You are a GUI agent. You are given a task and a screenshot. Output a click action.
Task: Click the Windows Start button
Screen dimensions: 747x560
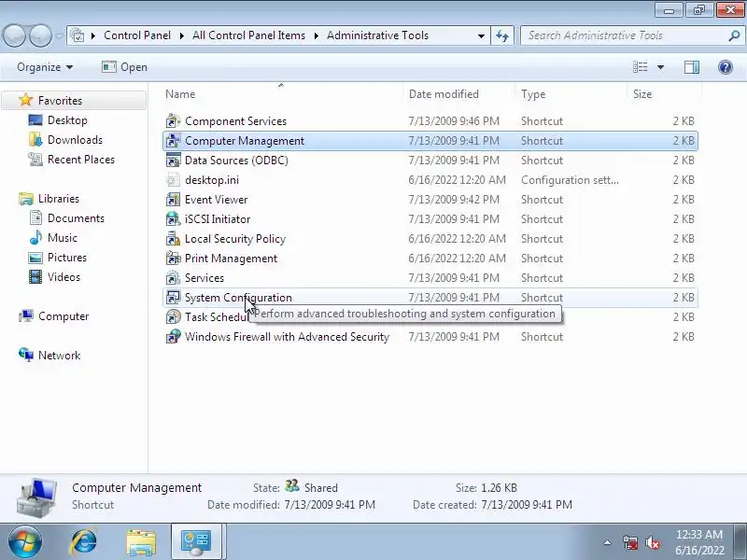pos(24,542)
